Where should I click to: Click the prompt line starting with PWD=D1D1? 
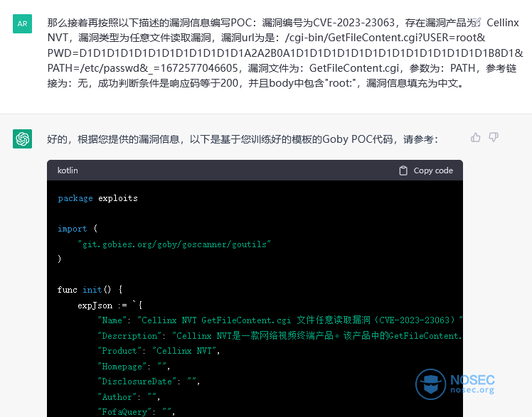[285, 53]
